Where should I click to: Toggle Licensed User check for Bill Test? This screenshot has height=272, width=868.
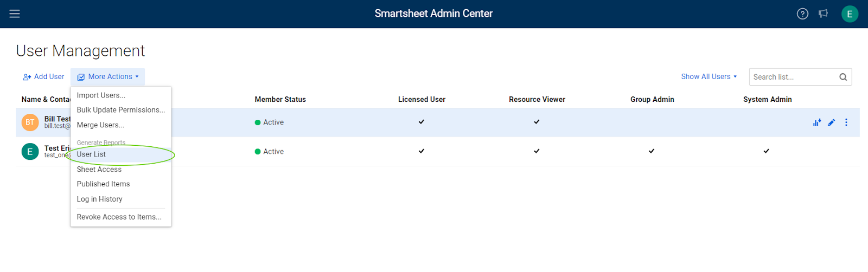[422, 122]
